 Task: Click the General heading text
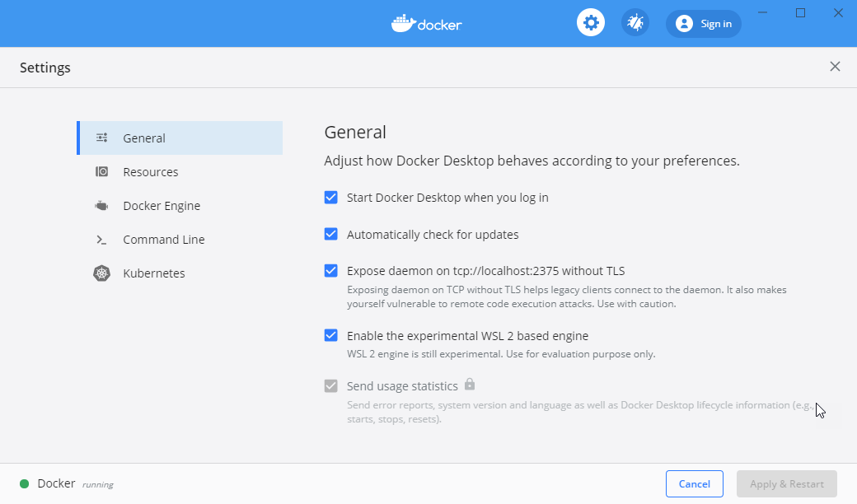355,132
